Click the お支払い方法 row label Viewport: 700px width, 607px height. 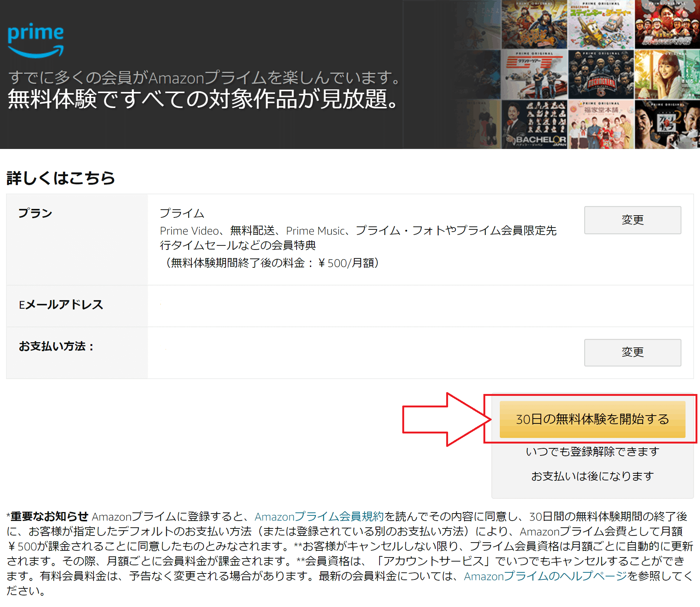[56, 346]
